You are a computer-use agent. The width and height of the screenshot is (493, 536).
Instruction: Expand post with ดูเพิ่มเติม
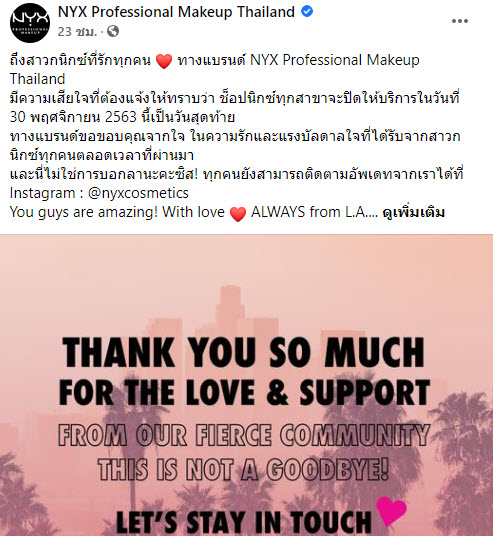point(414,212)
